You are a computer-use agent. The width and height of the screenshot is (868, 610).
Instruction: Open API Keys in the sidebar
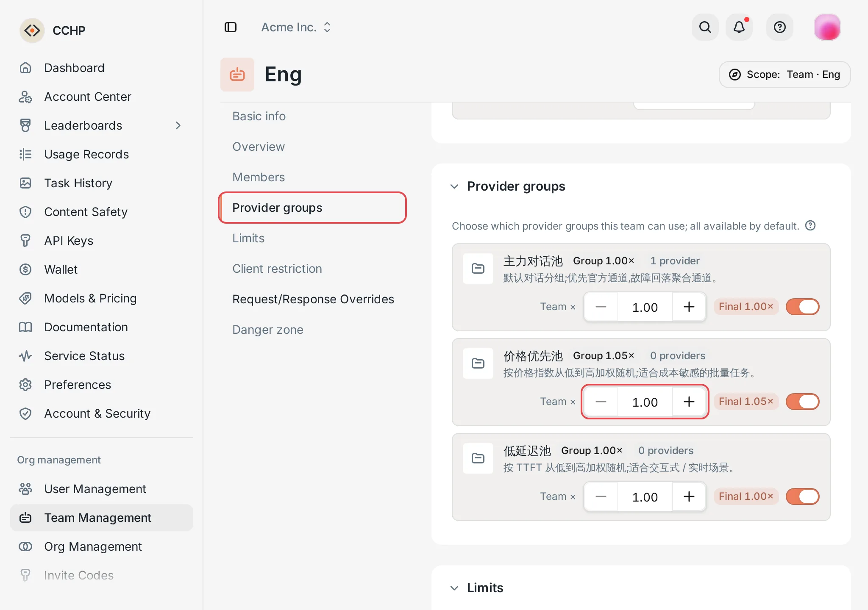pos(102,241)
